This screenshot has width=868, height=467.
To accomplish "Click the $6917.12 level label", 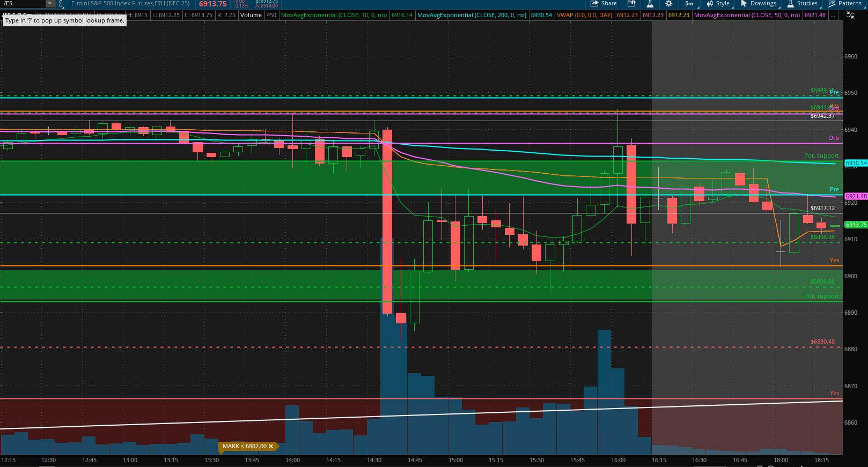I will pyautogui.click(x=822, y=208).
